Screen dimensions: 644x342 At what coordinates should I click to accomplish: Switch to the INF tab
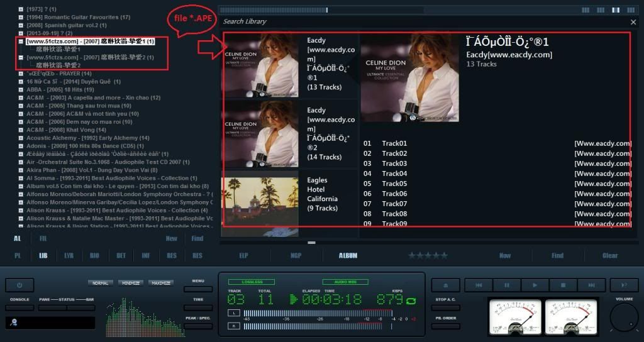pyautogui.click(x=146, y=255)
